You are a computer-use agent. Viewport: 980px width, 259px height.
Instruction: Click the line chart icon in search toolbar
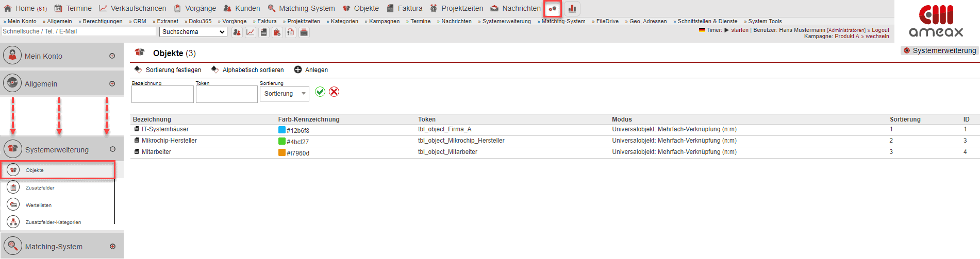[250, 32]
